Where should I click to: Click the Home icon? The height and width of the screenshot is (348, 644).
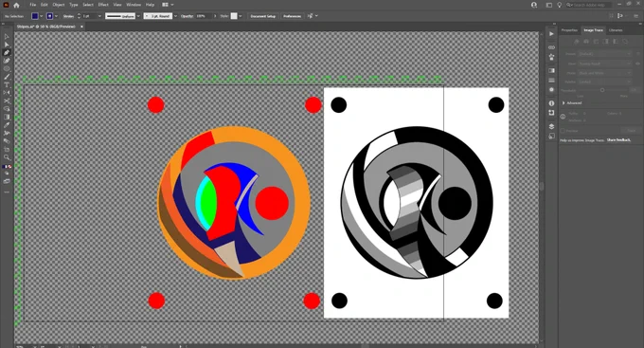tap(16, 5)
